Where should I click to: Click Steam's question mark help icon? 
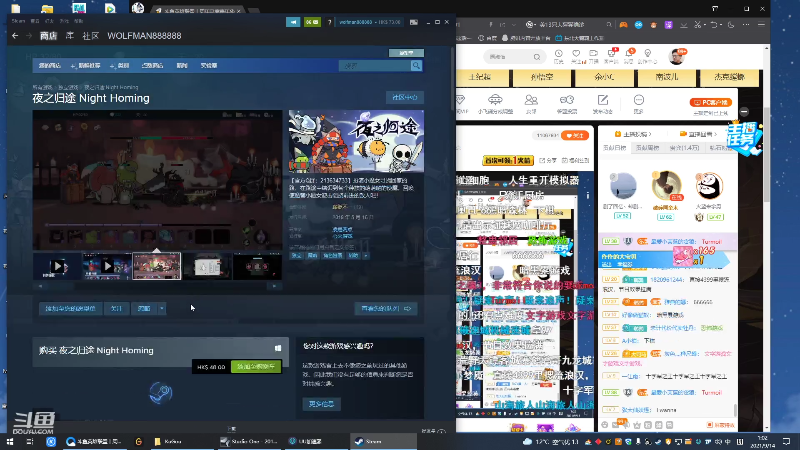point(330,22)
